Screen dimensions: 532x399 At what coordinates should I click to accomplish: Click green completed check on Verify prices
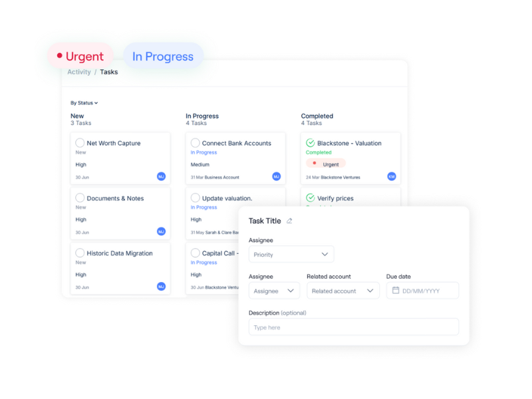coord(310,198)
